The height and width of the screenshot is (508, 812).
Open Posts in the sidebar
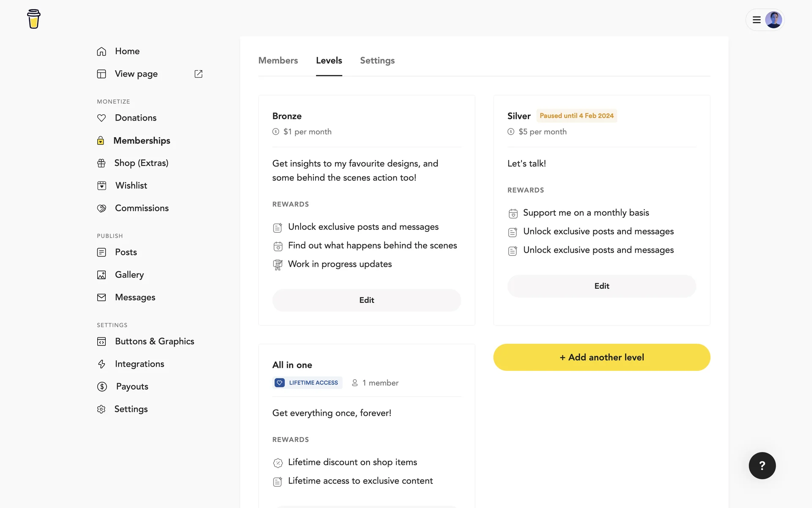click(x=126, y=252)
